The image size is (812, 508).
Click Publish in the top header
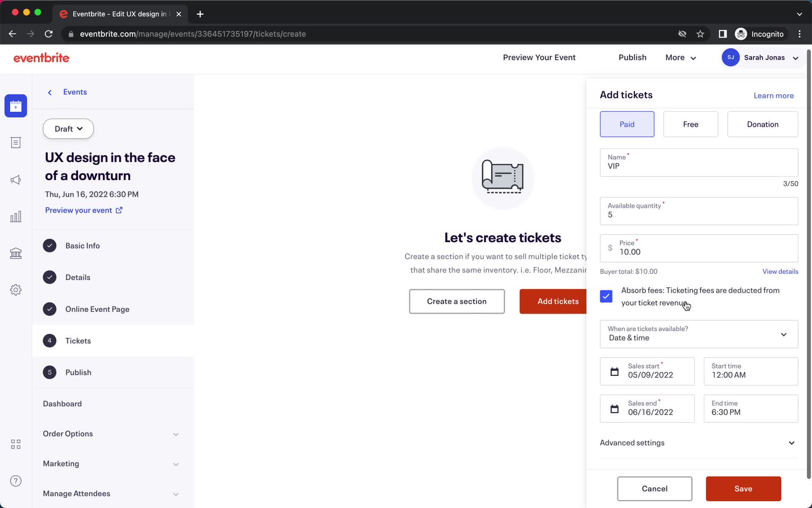632,58
